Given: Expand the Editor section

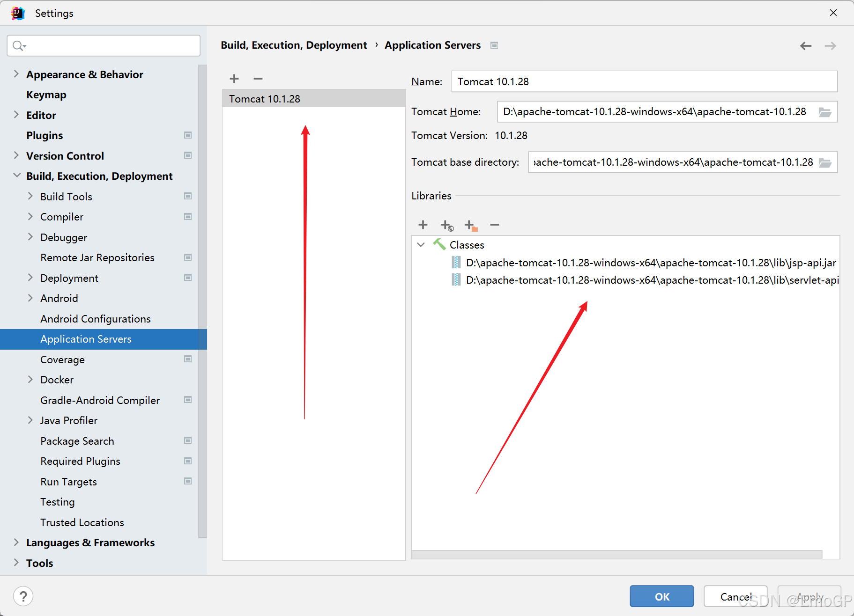Looking at the screenshot, I should point(16,115).
